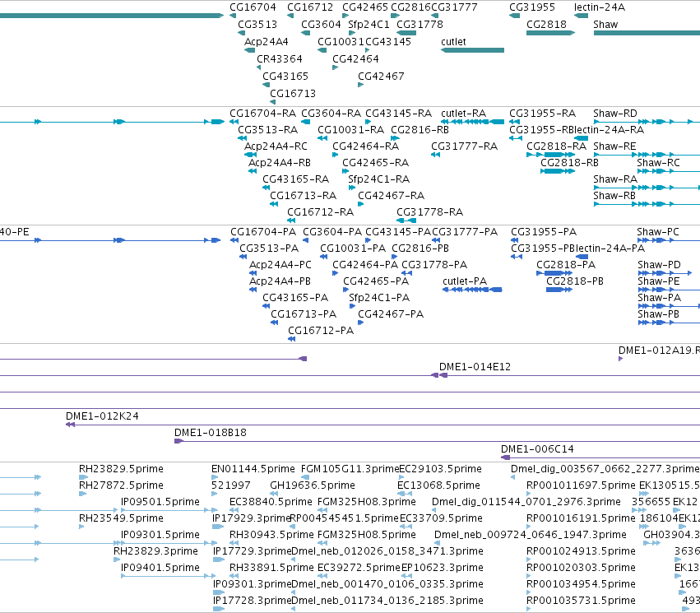Click the CG16713 gene label

(293, 93)
